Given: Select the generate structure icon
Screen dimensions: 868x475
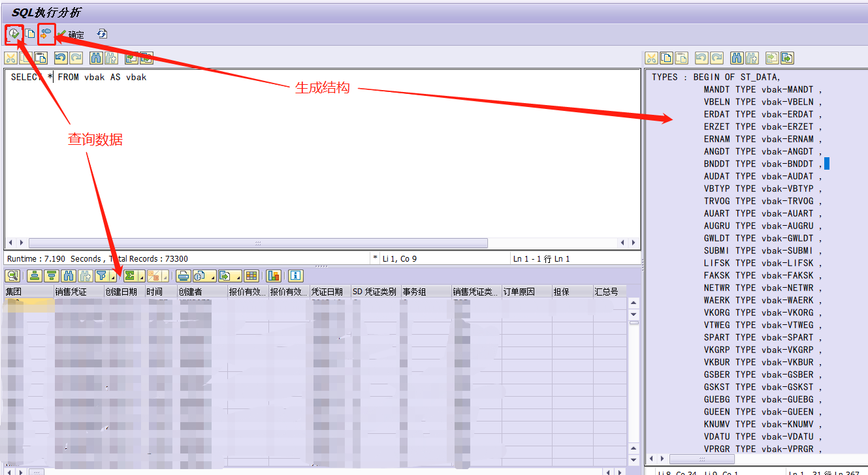Looking at the screenshot, I should [x=44, y=34].
